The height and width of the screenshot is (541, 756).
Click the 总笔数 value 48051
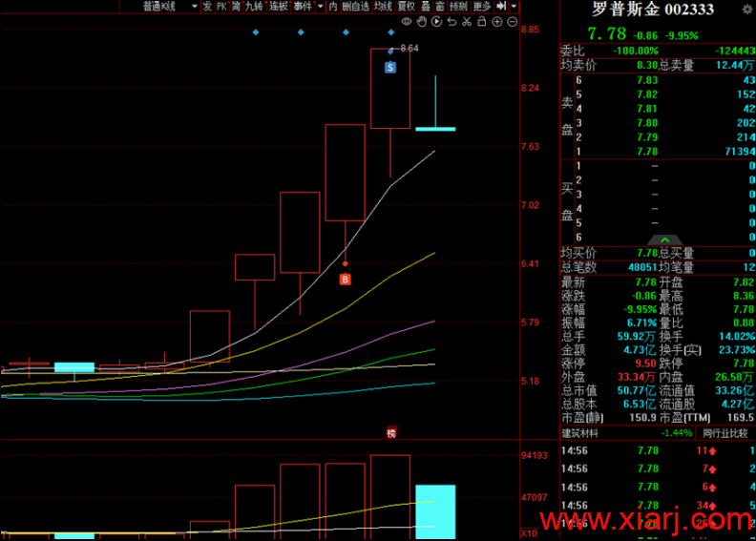642,267
